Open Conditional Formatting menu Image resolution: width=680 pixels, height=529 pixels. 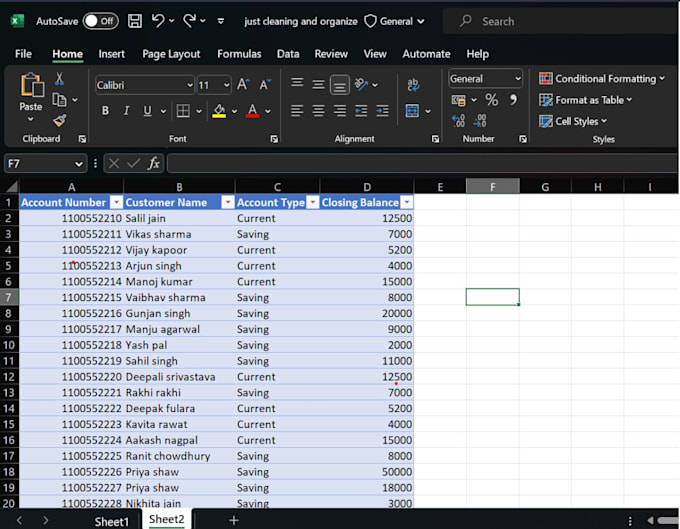(602, 79)
